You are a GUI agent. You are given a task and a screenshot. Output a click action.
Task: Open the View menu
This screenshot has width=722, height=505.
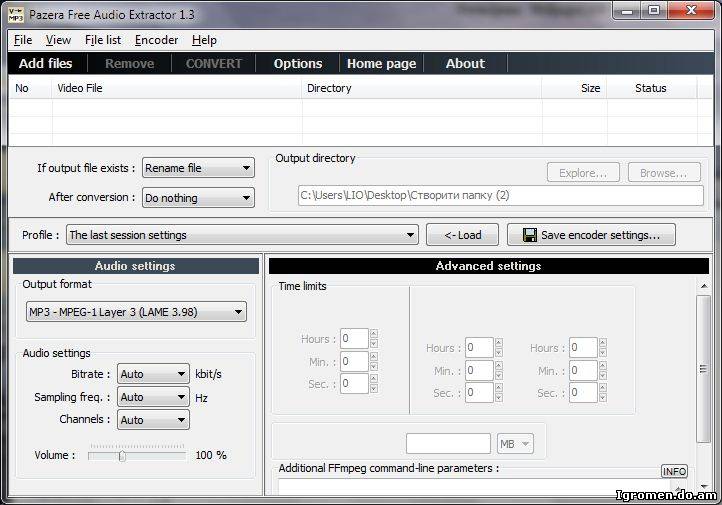(x=58, y=40)
